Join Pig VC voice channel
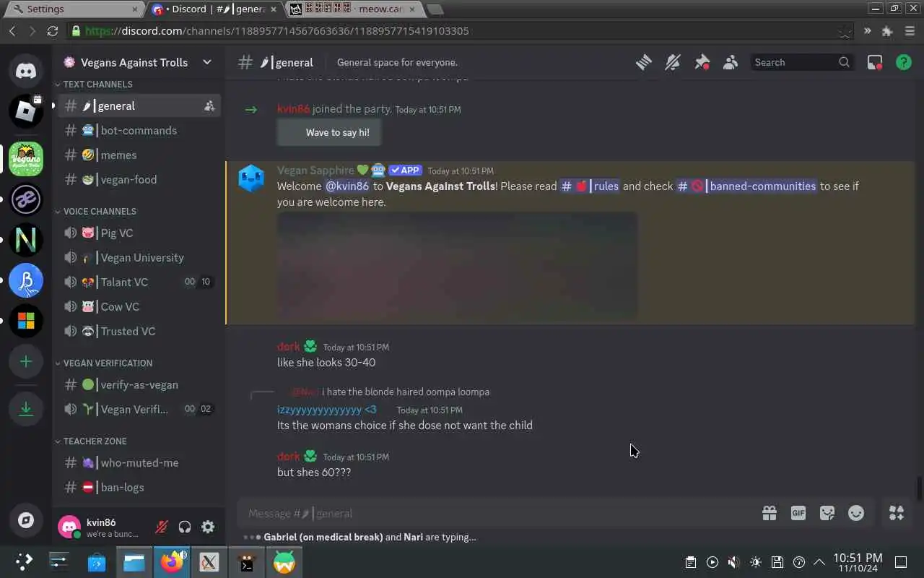924x578 pixels. [x=139, y=233]
